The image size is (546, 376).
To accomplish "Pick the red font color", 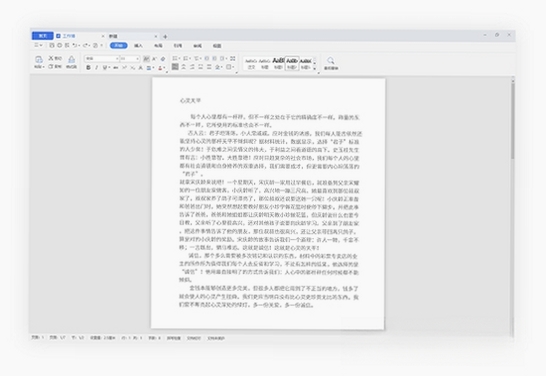I will click(x=161, y=68).
